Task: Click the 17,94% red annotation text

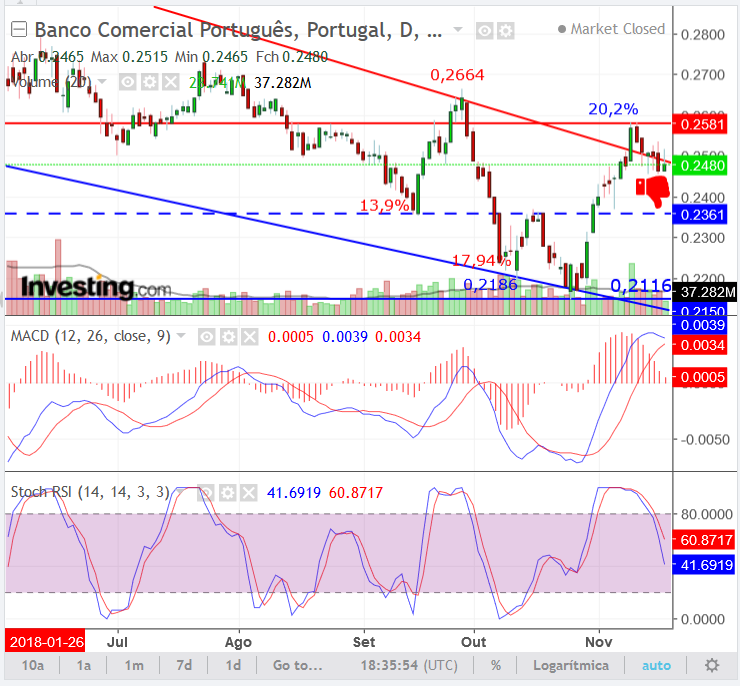Action: [x=482, y=260]
